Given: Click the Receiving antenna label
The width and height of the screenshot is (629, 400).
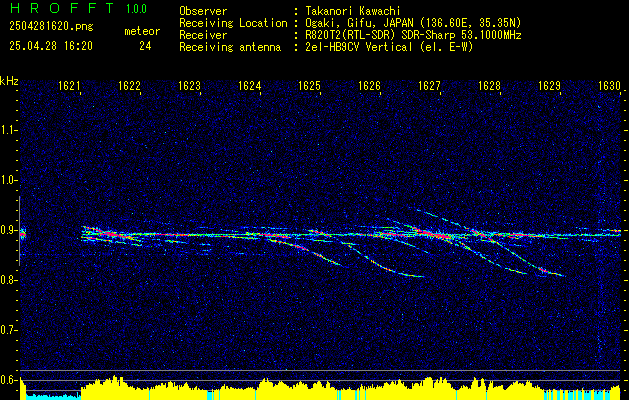Looking at the screenshot, I should (x=230, y=47).
